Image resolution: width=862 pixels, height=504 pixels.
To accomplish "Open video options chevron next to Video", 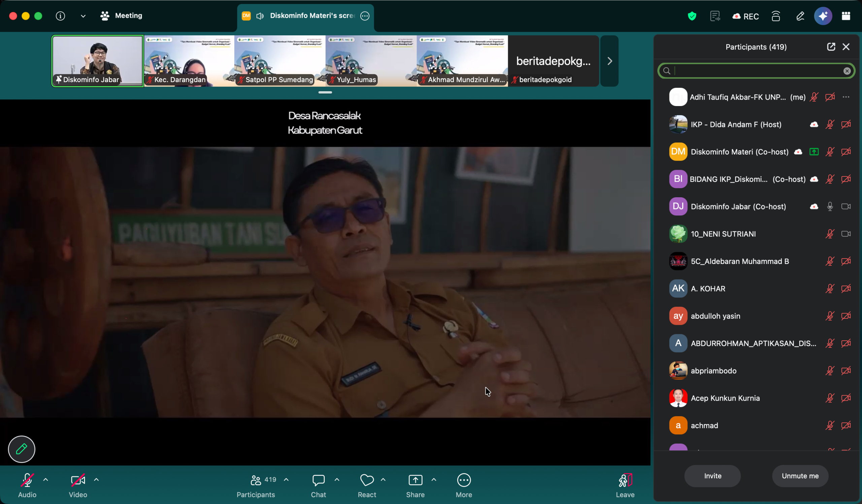I will coord(96,480).
